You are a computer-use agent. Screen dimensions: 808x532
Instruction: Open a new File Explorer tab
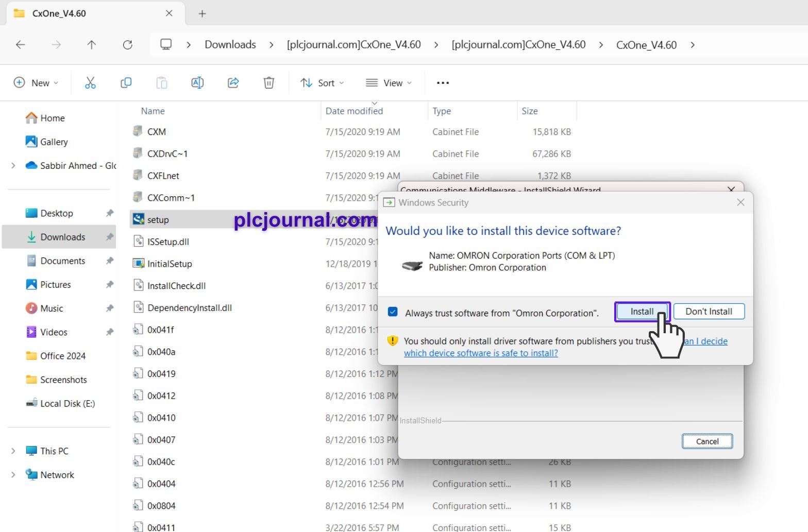202,14
